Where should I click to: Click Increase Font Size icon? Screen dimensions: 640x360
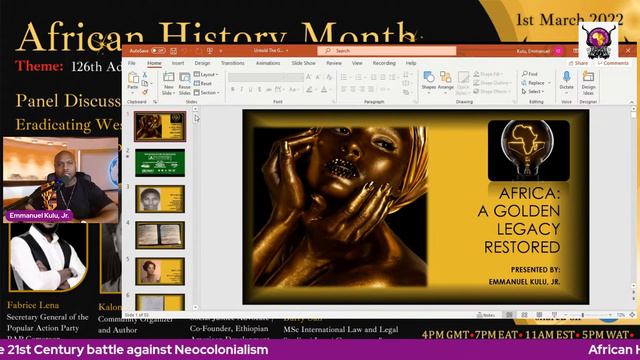309,77
